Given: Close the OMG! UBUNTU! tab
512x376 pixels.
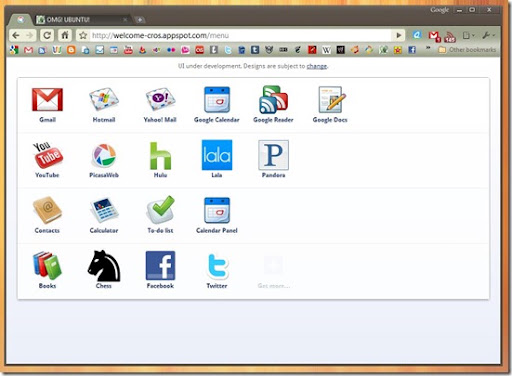Looking at the screenshot, I should (x=125, y=20).
